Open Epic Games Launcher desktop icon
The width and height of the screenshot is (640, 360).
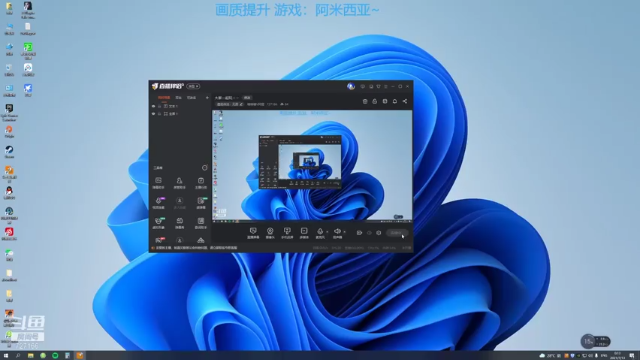pyautogui.click(x=9, y=112)
